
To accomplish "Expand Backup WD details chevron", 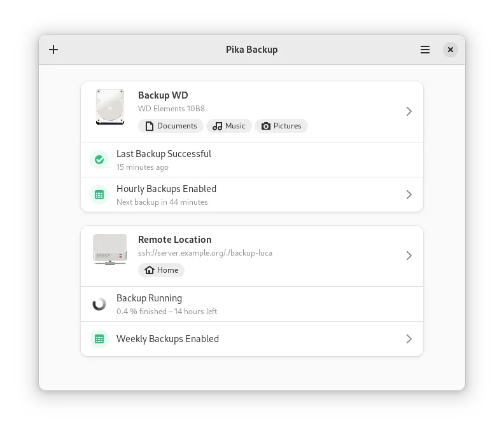I will 409,111.
